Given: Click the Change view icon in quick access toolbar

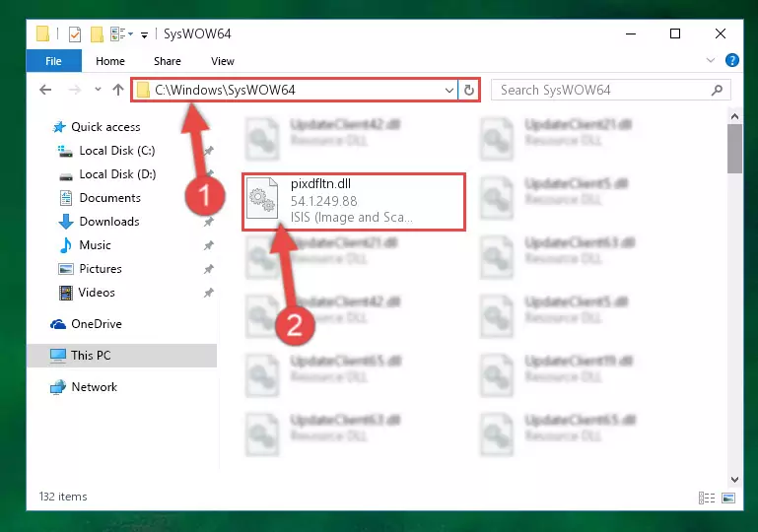Looking at the screenshot, I should click(121, 34).
